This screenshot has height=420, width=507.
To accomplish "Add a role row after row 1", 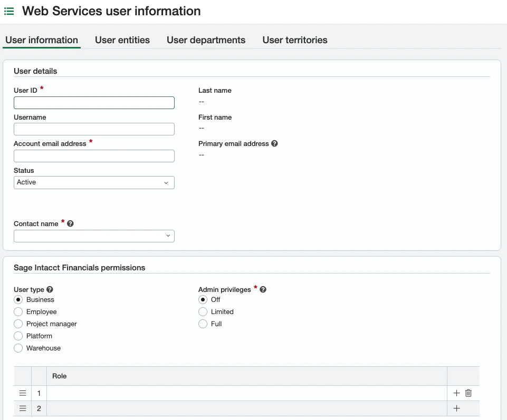I will [456, 393].
